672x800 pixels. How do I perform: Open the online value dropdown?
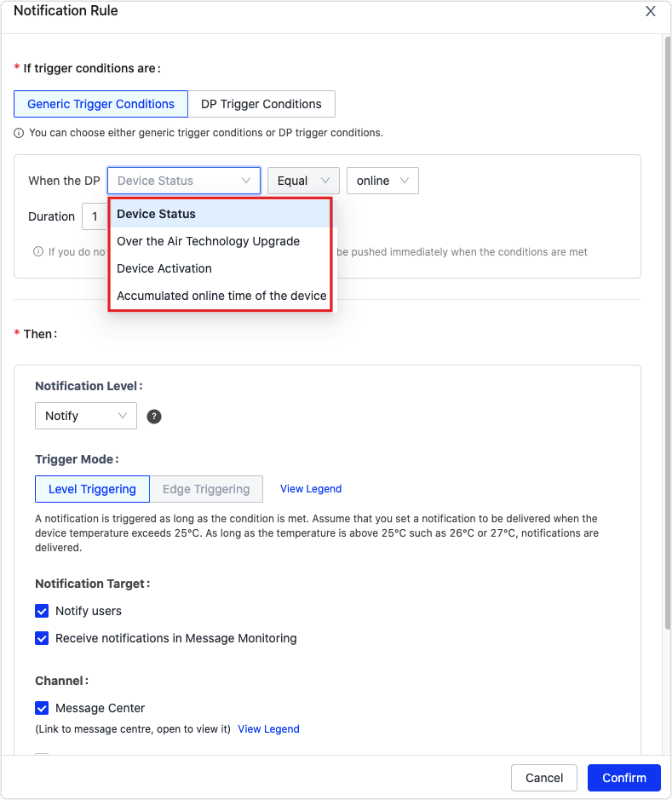coord(382,181)
